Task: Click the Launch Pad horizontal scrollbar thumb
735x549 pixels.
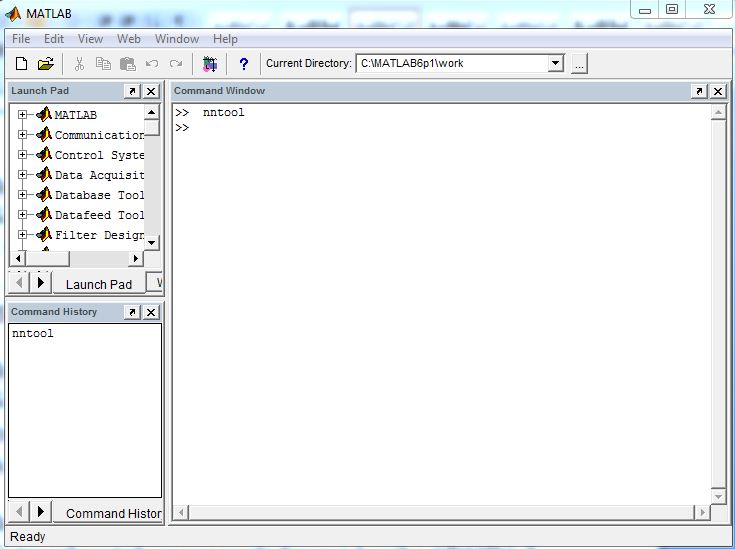Action: (x=48, y=258)
